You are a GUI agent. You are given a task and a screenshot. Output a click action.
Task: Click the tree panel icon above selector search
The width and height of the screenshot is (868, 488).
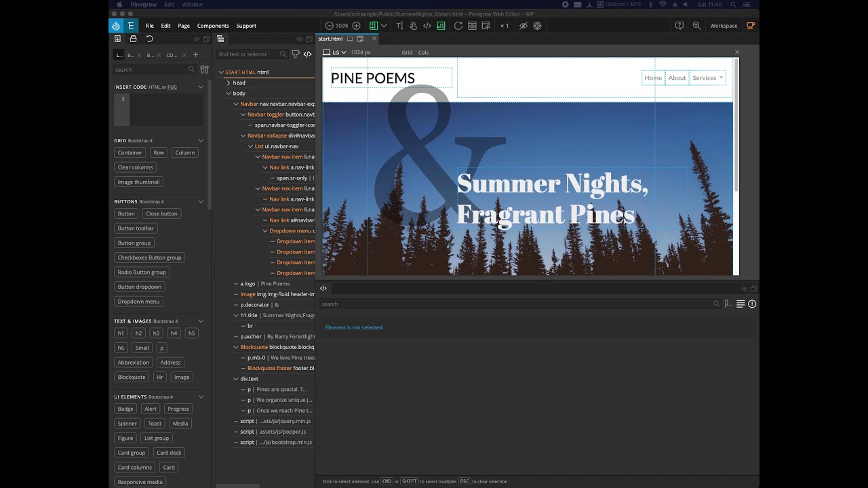click(x=220, y=39)
